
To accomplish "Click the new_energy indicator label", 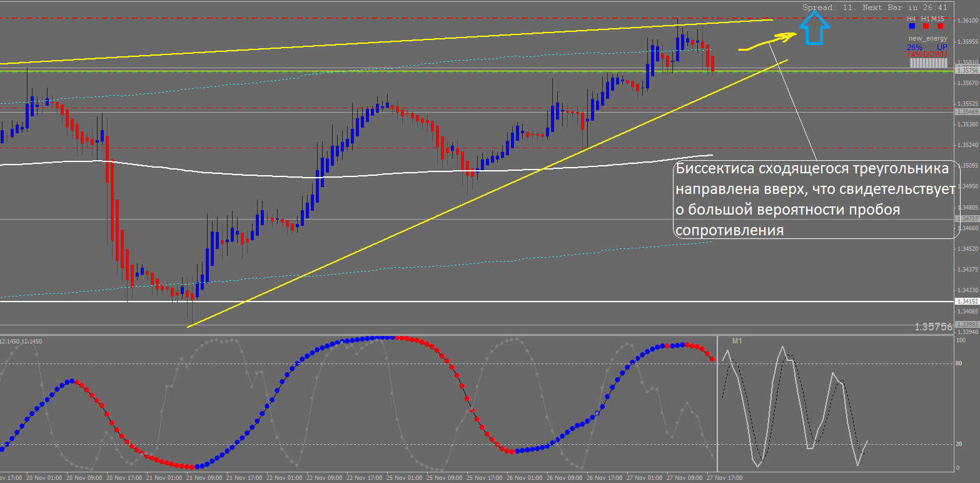I will (x=928, y=39).
